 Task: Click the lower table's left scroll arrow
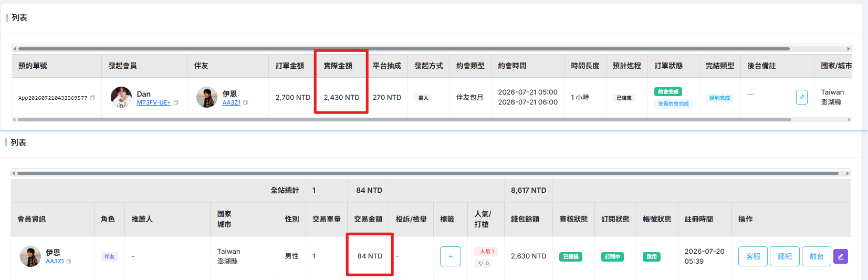coord(14,173)
